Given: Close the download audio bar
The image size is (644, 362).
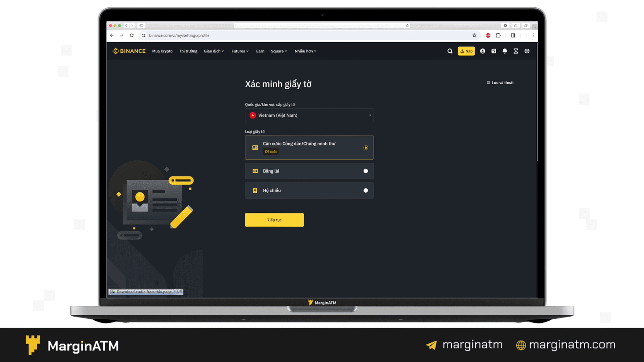Looking at the screenshot, I should click(181, 291).
